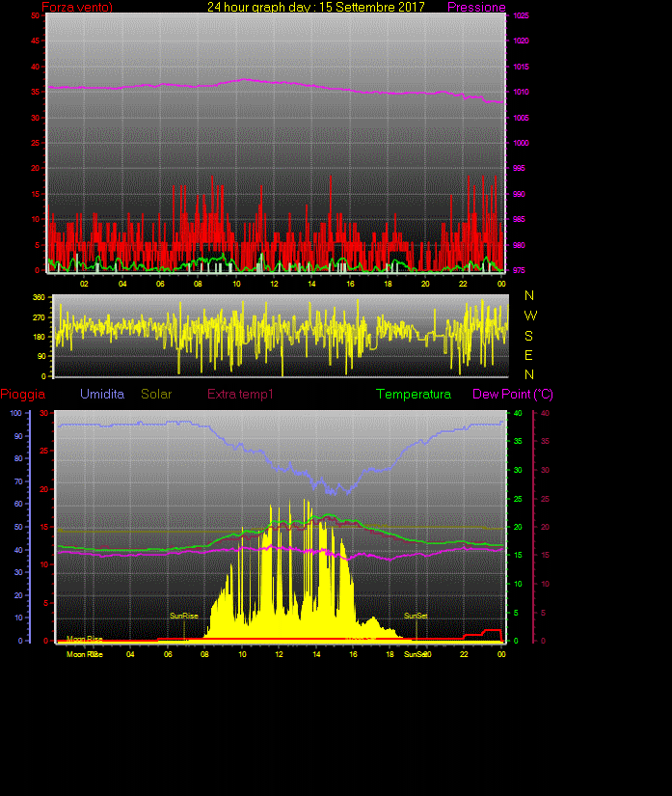This screenshot has width=672, height=796.
Task: Click the 'Dew Point (°C)' legend label
Action: tap(513, 394)
